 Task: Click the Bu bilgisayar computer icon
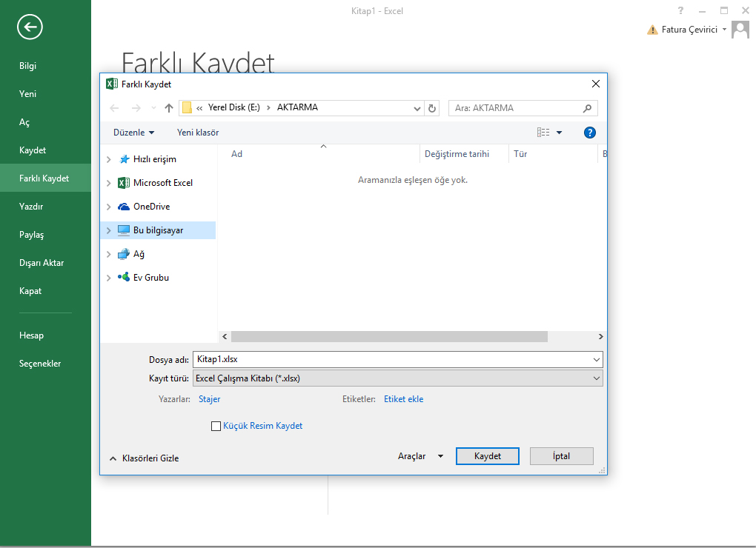[x=124, y=230]
